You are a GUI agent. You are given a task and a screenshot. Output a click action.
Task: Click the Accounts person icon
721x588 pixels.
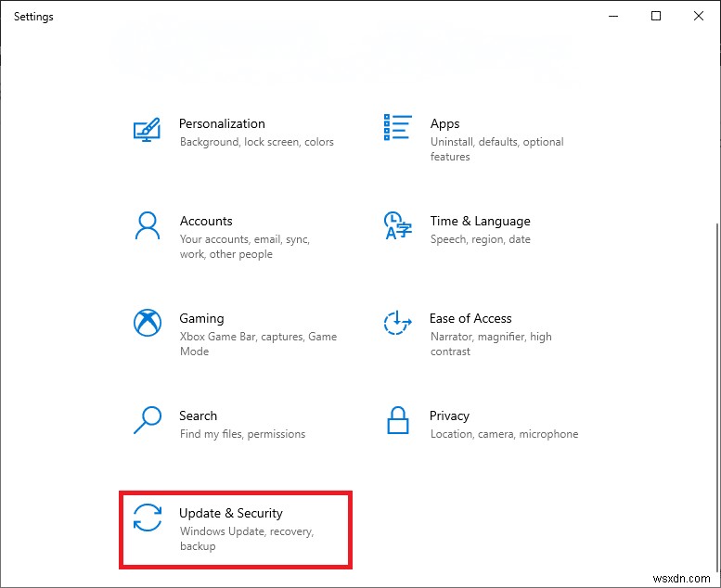148,225
